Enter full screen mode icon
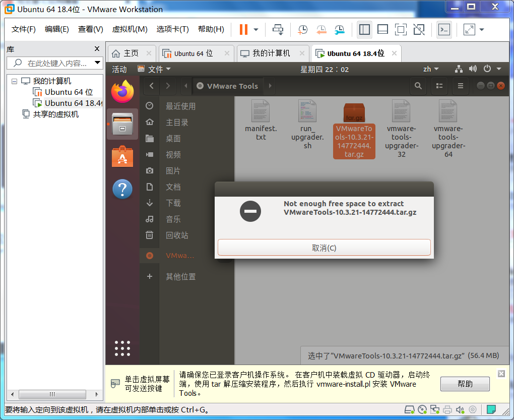Viewport: 514px width, 420px height. click(x=401, y=30)
